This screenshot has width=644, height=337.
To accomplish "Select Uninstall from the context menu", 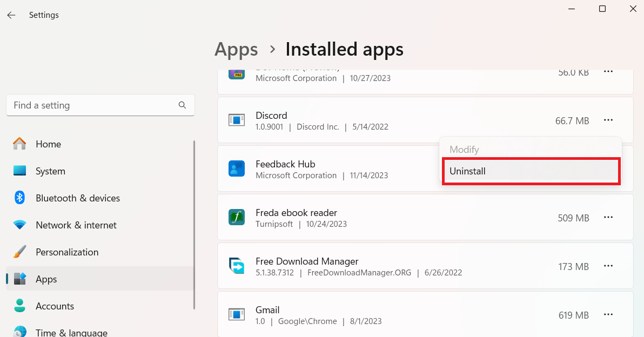I will click(x=468, y=171).
